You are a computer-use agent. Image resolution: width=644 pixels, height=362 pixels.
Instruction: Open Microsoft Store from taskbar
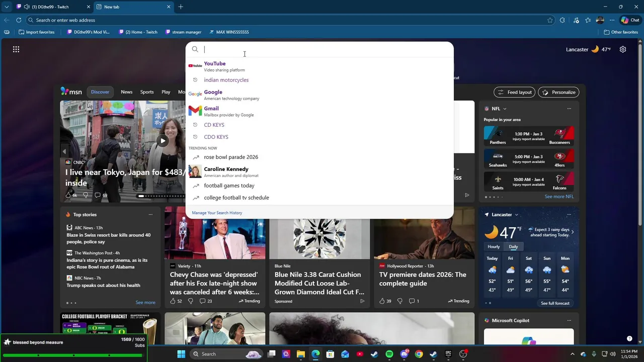[330, 354]
